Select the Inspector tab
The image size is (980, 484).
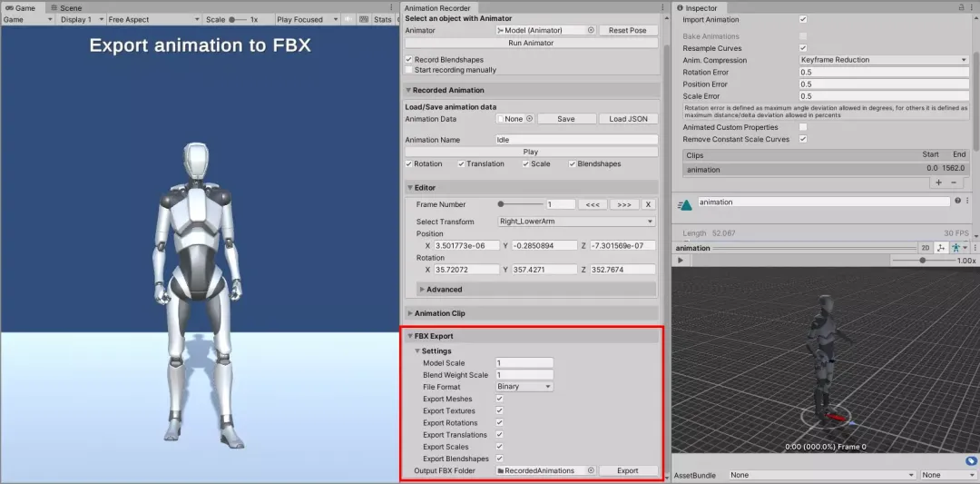click(x=697, y=7)
